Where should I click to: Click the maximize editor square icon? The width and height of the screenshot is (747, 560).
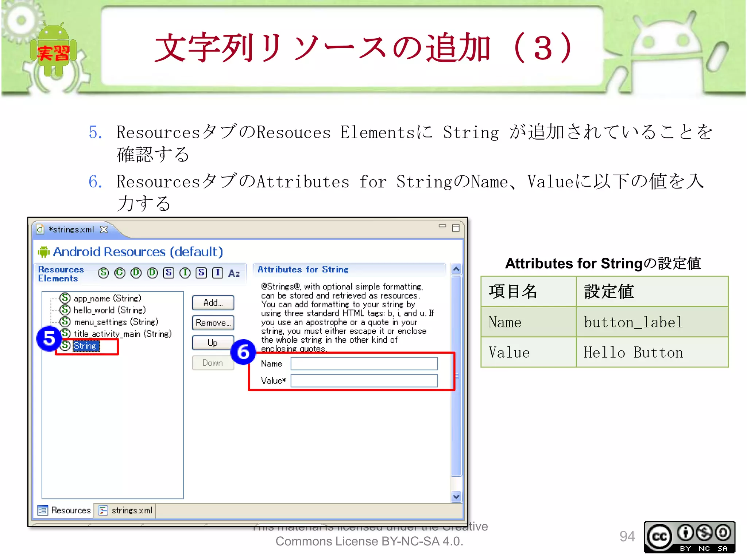456,228
